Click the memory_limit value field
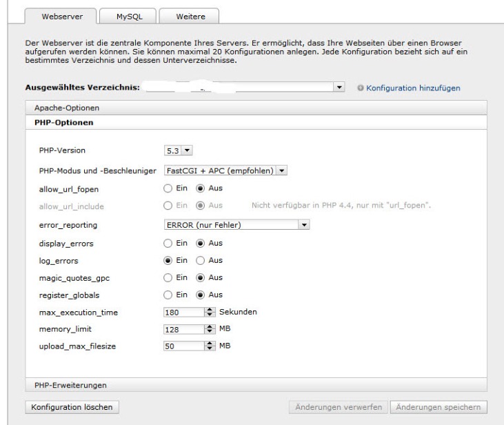 click(184, 329)
